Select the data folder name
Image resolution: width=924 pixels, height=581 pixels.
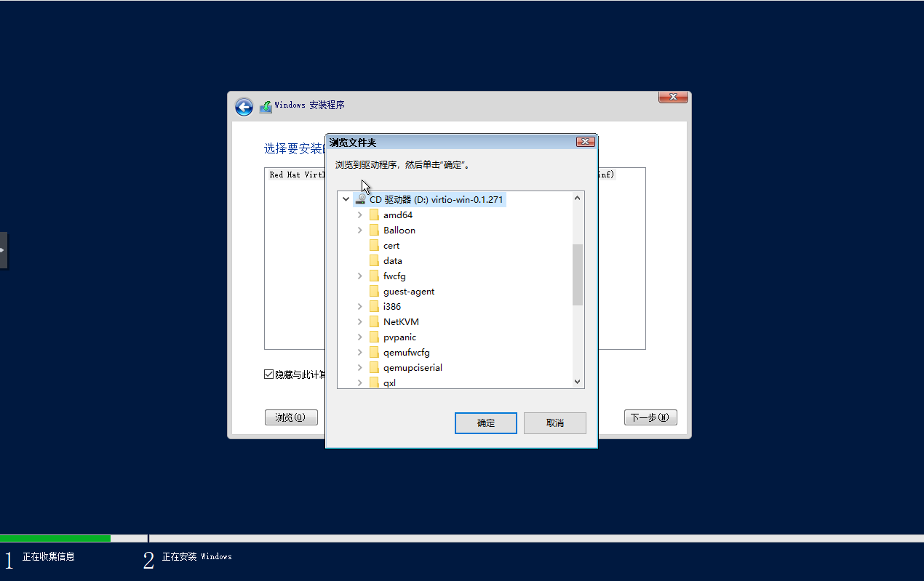coord(393,261)
